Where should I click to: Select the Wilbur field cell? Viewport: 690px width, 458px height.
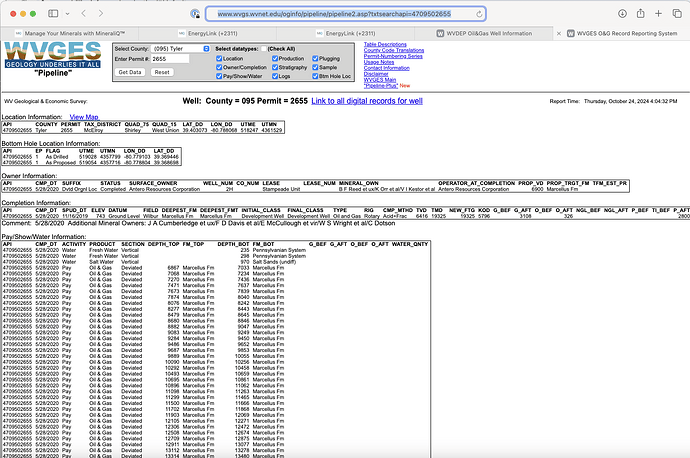[150, 216]
